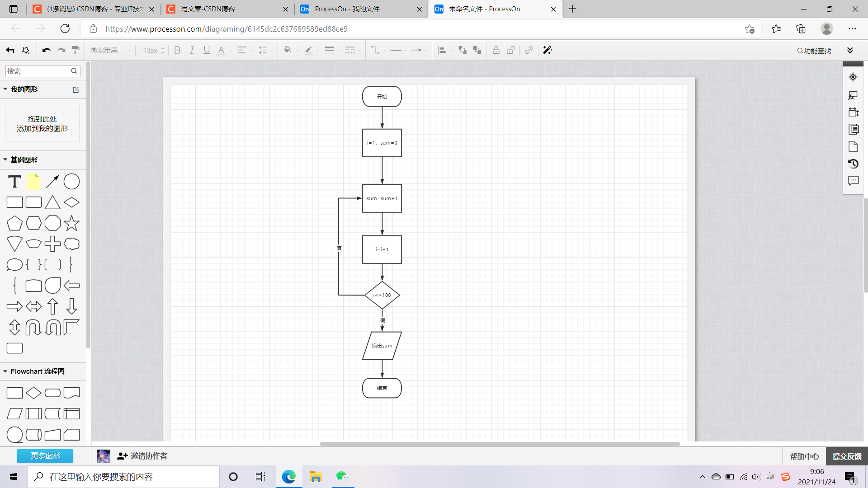This screenshot has width=868, height=488.
Task: Pick the cloud shape from basic shapes
Action: click(71, 244)
